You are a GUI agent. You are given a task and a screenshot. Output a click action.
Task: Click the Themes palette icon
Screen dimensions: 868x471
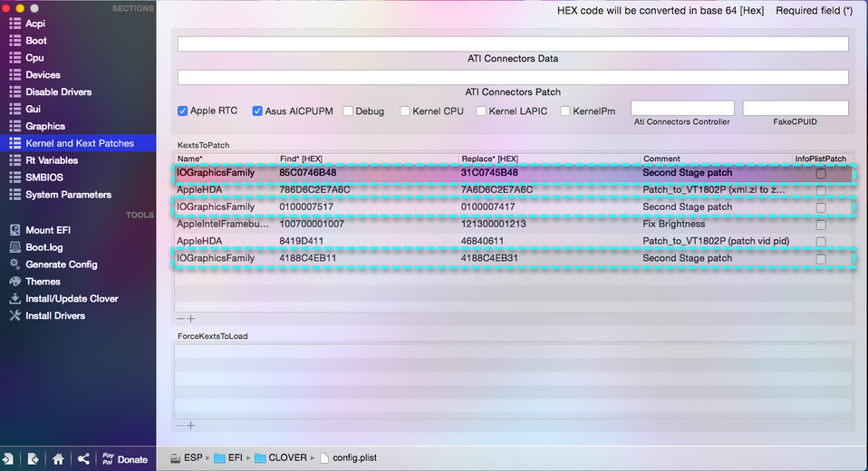click(x=14, y=281)
